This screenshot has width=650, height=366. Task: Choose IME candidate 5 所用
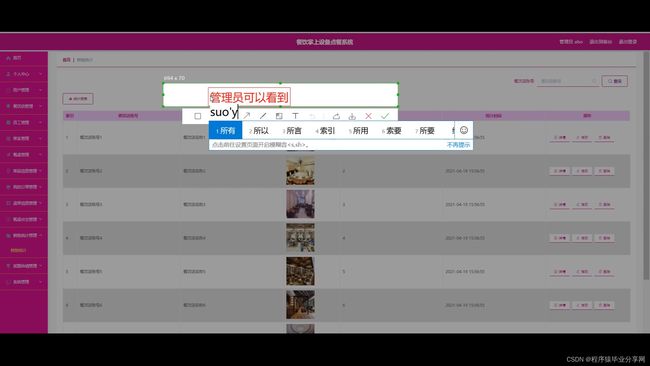(x=359, y=131)
